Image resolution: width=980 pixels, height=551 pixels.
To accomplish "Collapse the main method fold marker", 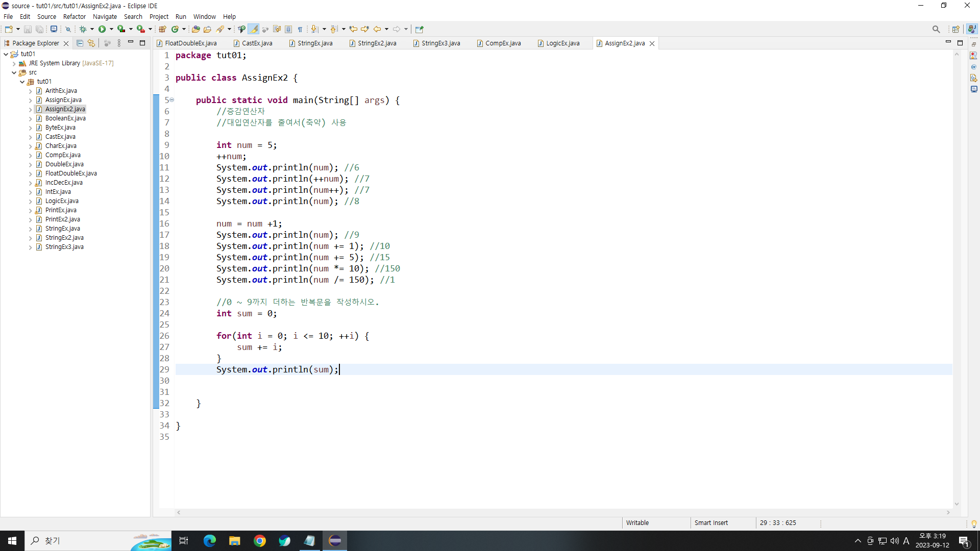I will coord(172,100).
